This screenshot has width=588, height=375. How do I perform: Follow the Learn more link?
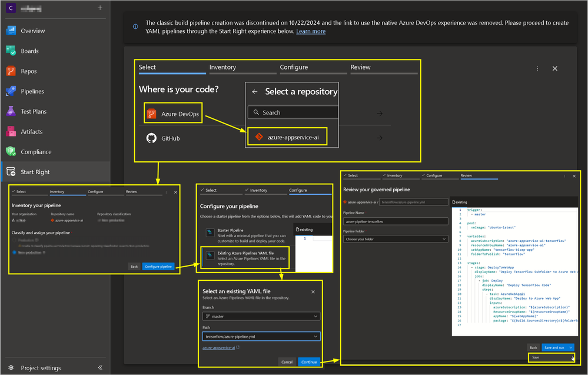coord(311,31)
